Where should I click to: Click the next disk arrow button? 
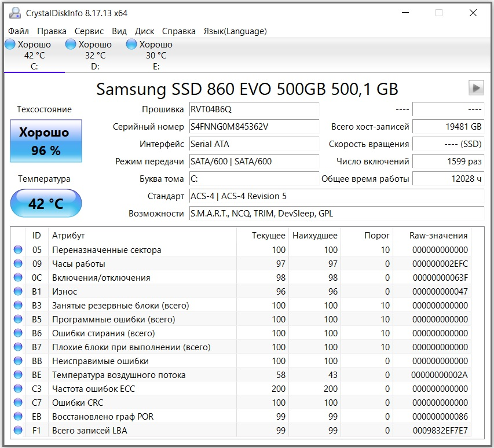[x=476, y=87]
